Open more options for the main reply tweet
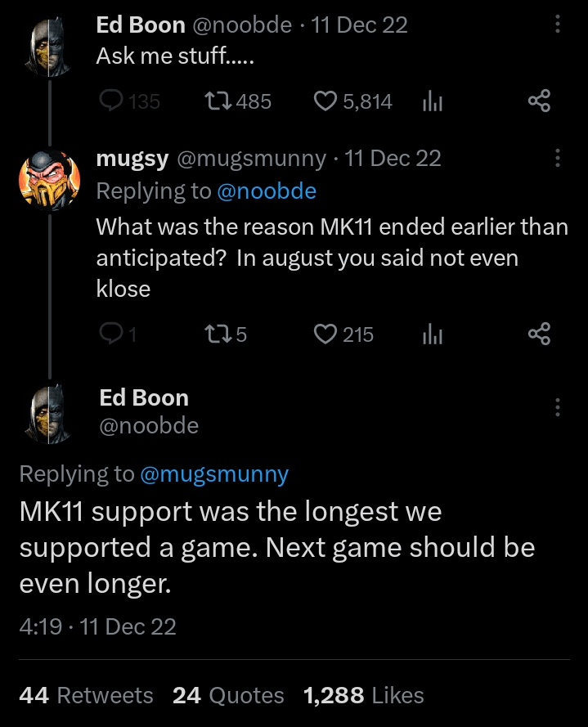This screenshot has width=588, height=727. (558, 406)
